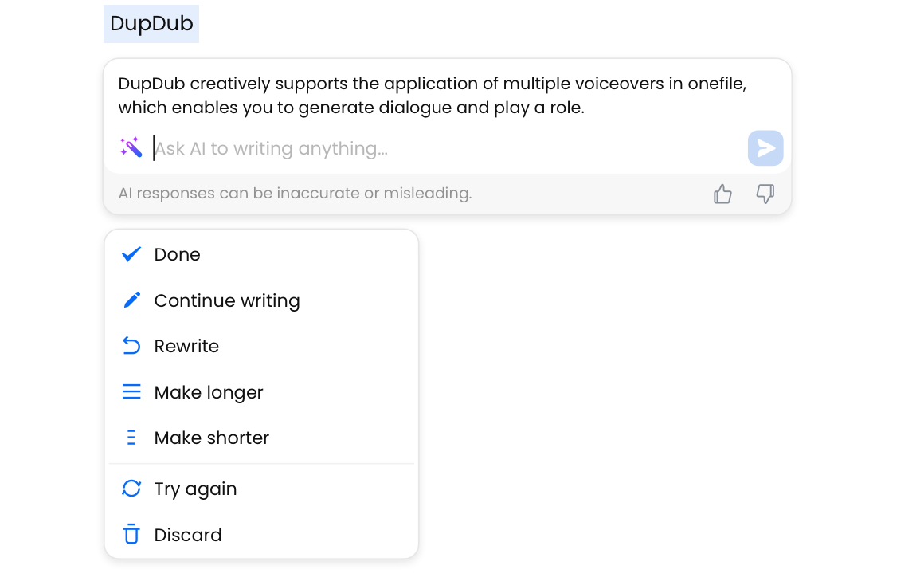Select Rewrite to regenerate the text
This screenshot has height=585, width=924.
click(186, 345)
